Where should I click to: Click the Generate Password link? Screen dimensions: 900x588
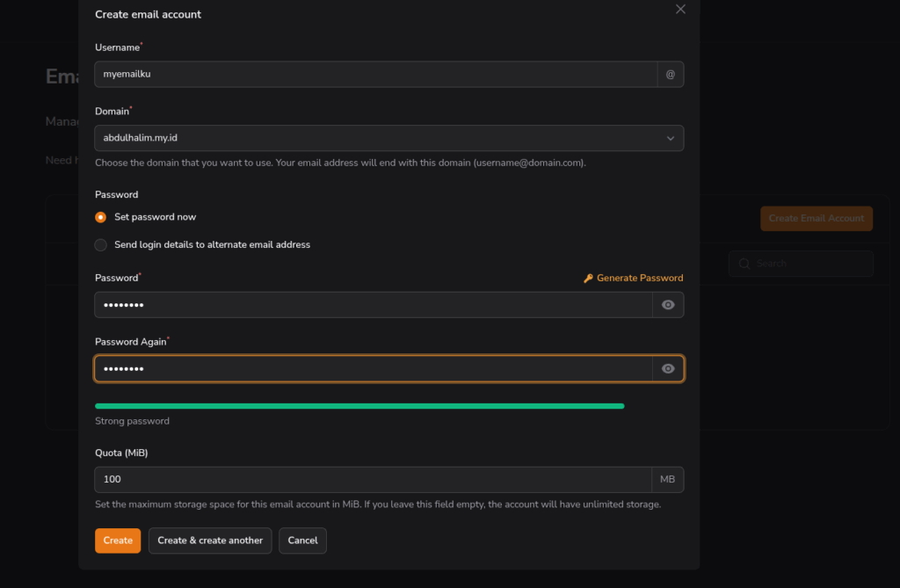(639, 279)
